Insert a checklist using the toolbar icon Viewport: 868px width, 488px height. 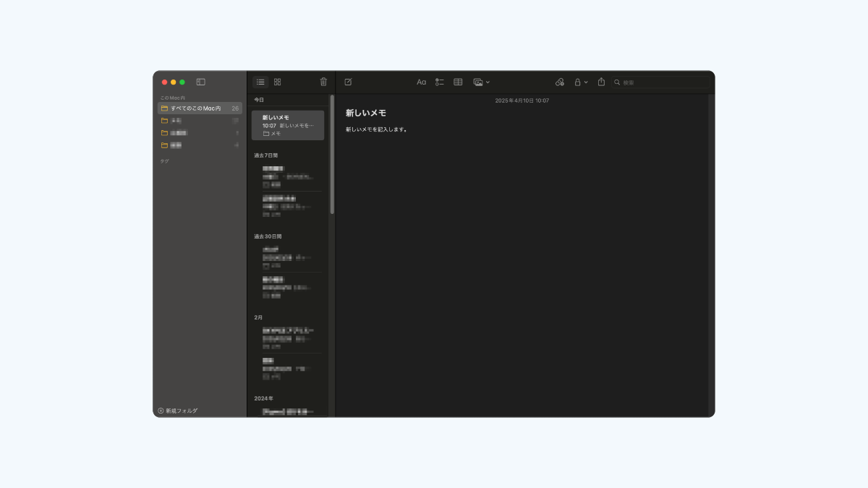440,82
